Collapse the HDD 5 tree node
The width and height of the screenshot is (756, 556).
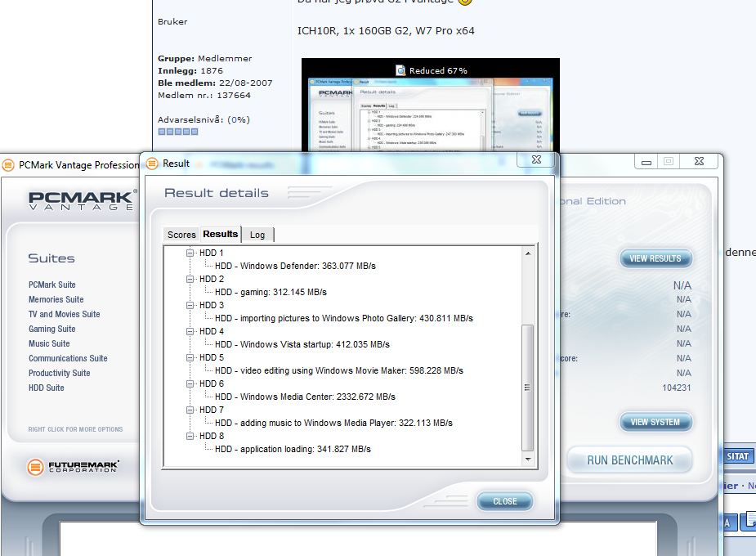(190, 357)
